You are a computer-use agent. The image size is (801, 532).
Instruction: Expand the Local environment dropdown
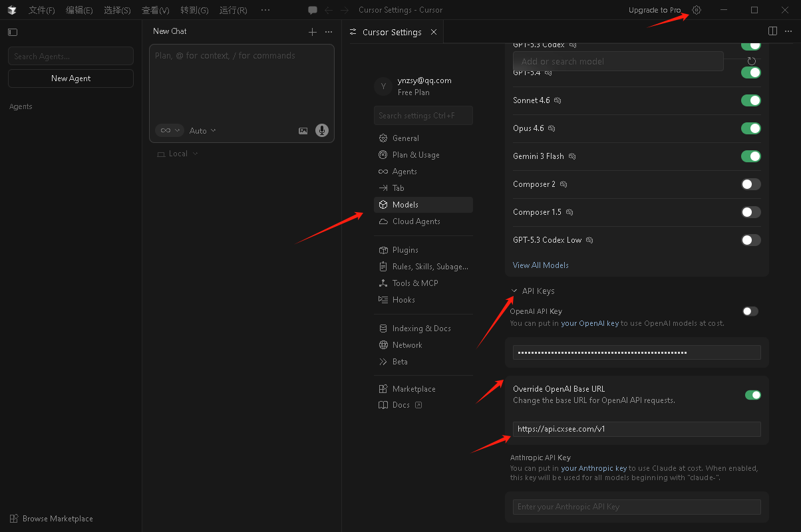pos(178,154)
